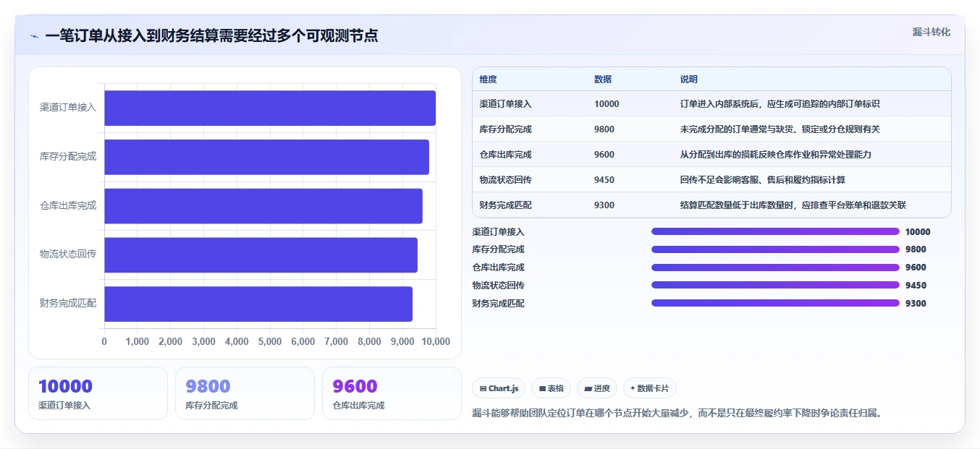Image resolution: width=980 pixels, height=449 pixels.
Task: Select the 表格 chip
Action: pos(551,388)
